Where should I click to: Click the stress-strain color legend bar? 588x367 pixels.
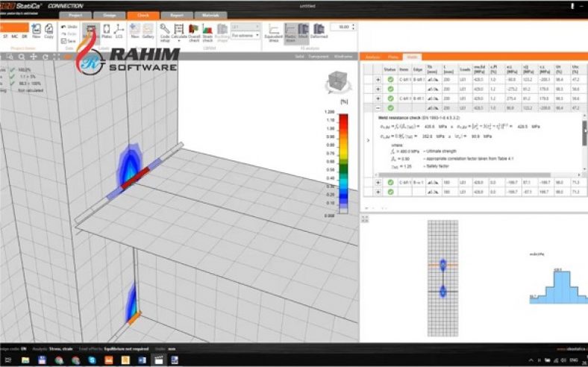tap(343, 164)
